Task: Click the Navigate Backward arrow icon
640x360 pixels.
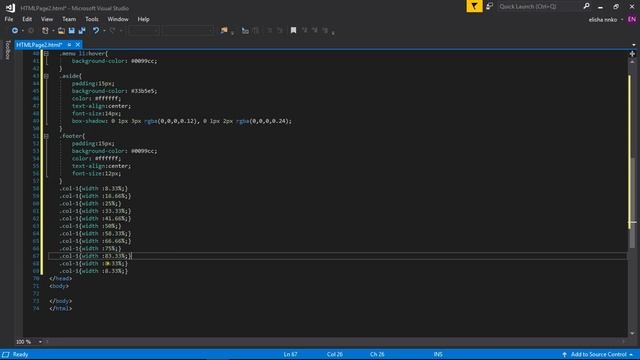Action: pos(15,31)
